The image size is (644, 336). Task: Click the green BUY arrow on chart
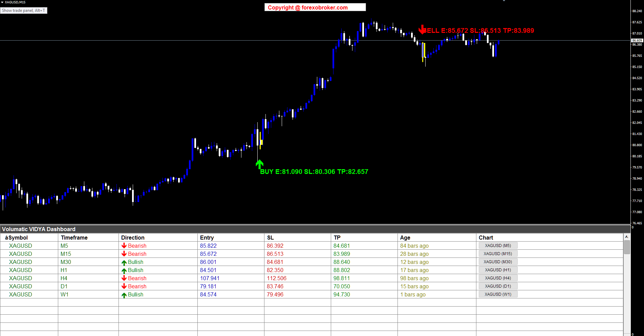point(259,164)
